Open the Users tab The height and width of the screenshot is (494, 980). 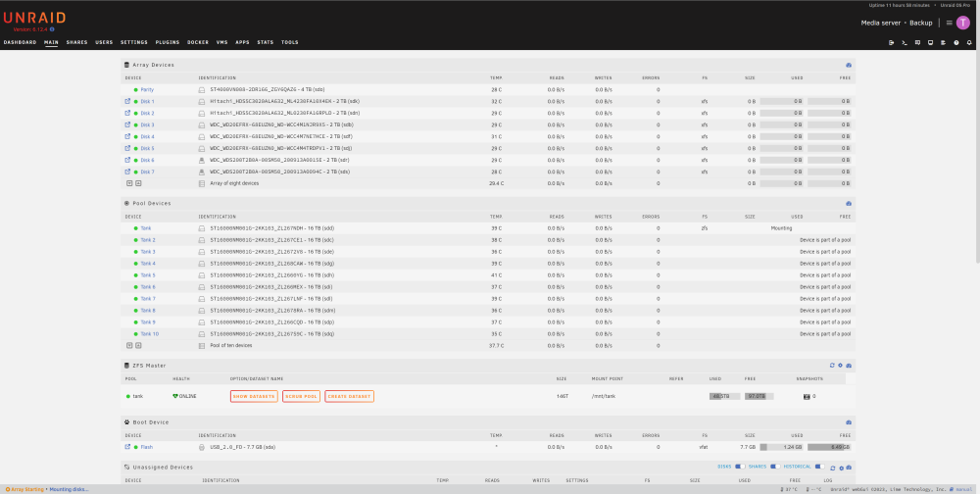pyautogui.click(x=104, y=42)
